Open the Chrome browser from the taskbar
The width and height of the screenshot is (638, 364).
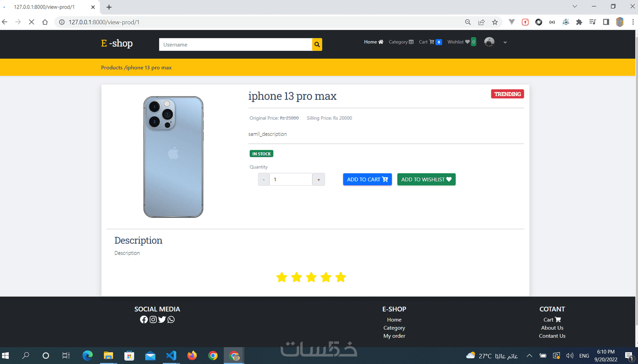coord(213,355)
